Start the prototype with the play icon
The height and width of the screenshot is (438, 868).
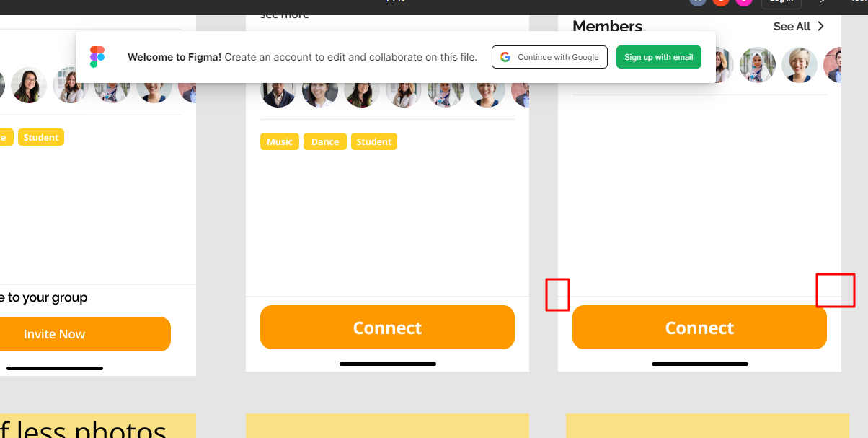820,2
